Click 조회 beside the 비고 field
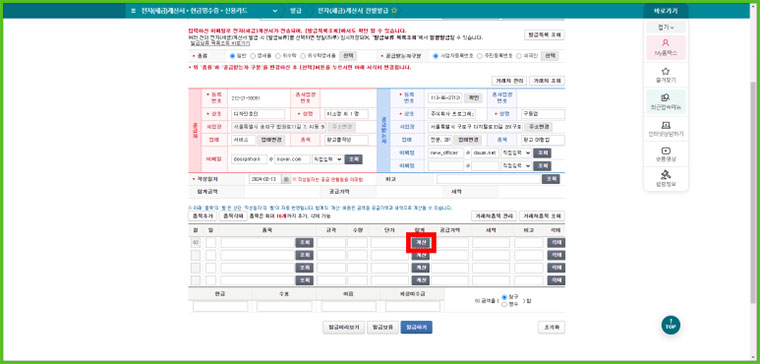This screenshot has height=364, width=760. click(x=551, y=179)
